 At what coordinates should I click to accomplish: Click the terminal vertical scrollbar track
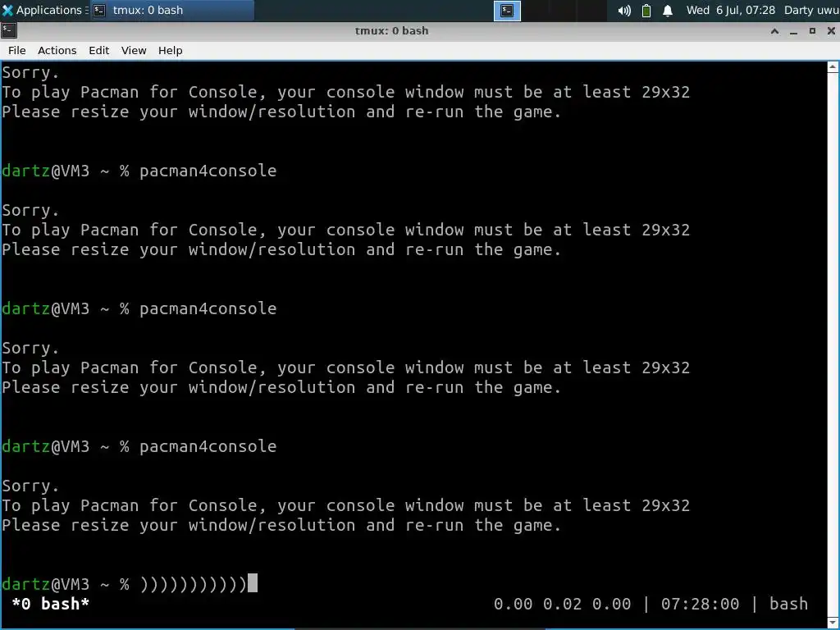click(833, 345)
